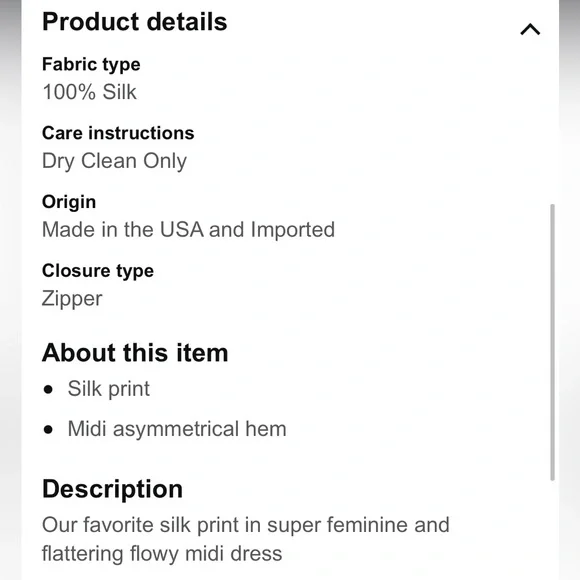Click the scrollbar track below the thumb
Viewport: 580px width, 580px height.
tap(552, 529)
